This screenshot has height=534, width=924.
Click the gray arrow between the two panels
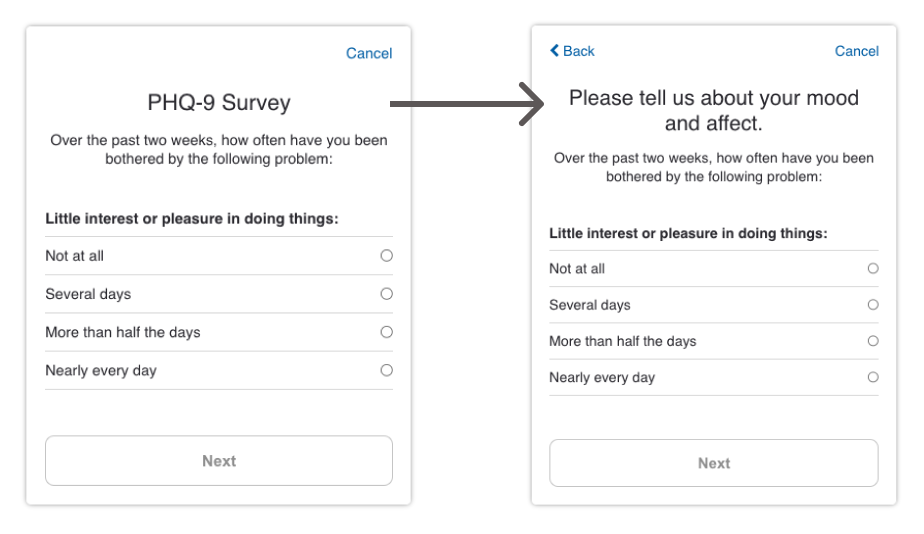click(x=460, y=104)
